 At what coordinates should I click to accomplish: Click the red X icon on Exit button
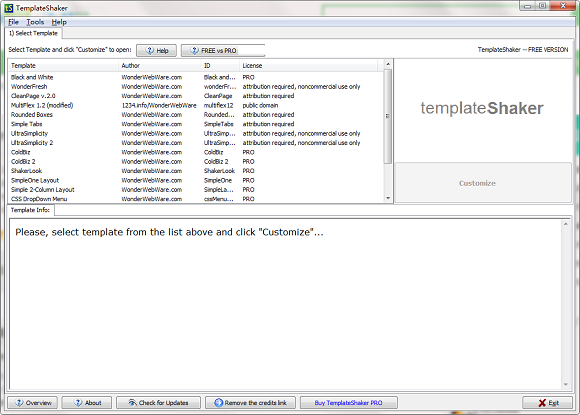542,403
